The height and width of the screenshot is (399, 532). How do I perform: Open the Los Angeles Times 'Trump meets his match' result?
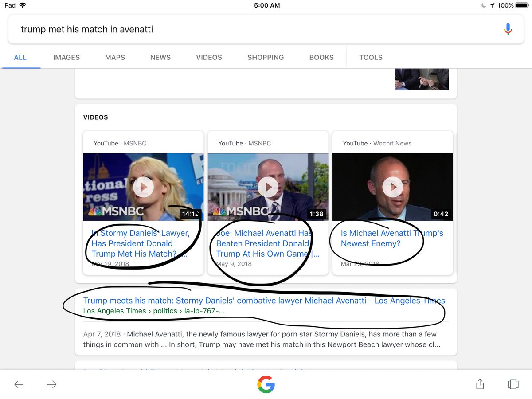pos(264,301)
